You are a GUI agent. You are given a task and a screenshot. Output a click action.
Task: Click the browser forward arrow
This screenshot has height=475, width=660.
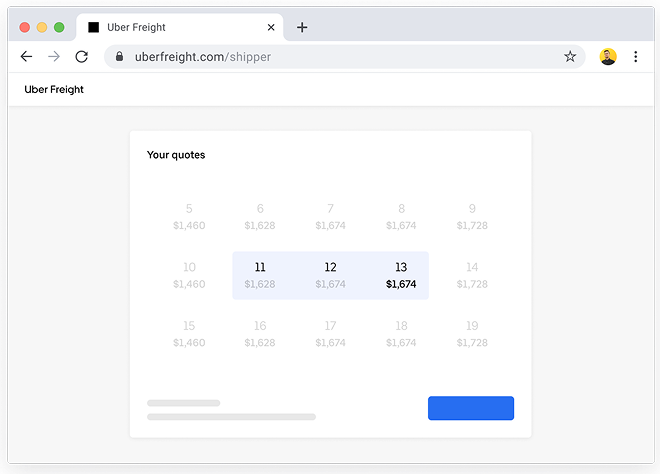coord(54,57)
